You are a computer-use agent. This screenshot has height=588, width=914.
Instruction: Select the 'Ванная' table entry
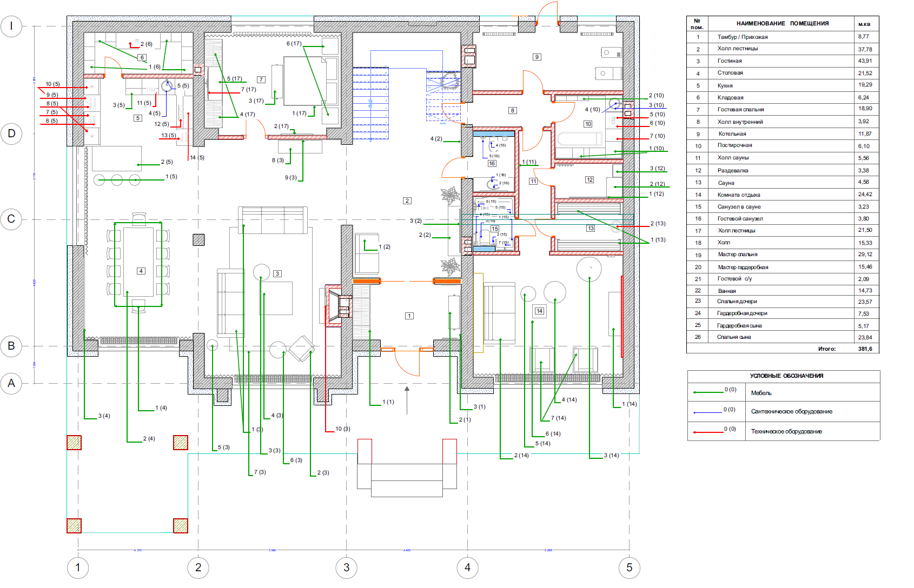[x=727, y=291]
